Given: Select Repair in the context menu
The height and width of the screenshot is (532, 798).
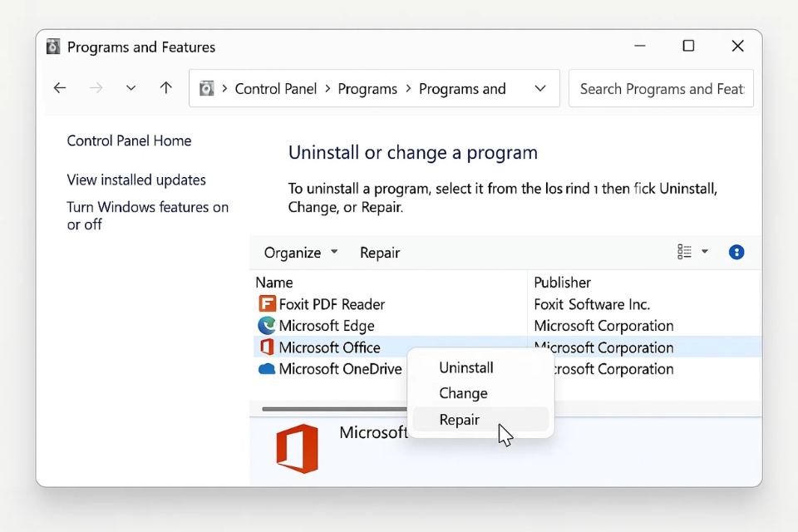Looking at the screenshot, I should point(459,420).
